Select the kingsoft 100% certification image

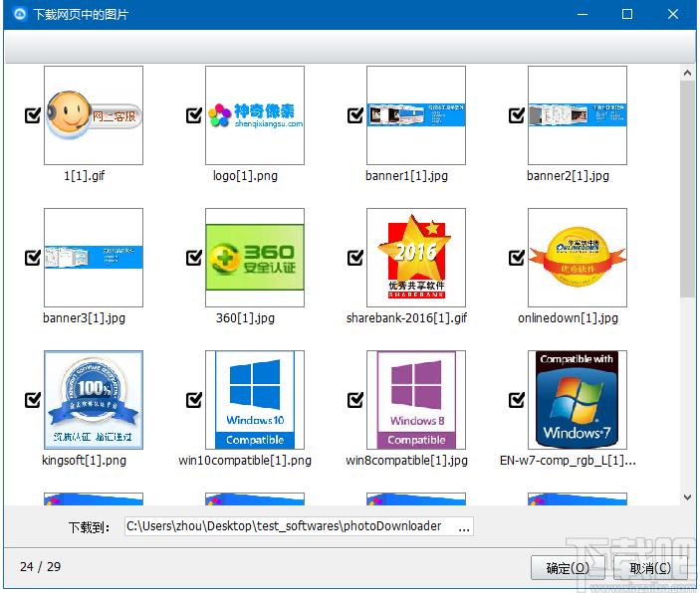tap(94, 400)
